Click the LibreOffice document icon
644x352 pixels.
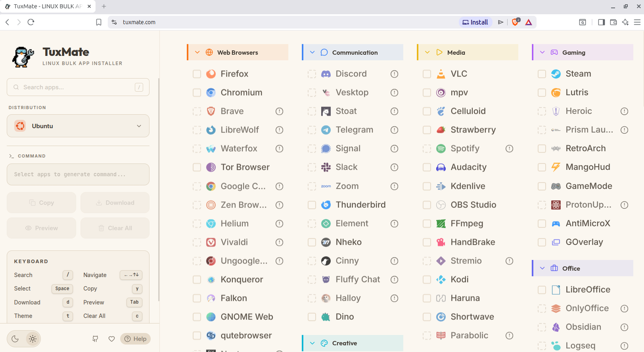pos(556,290)
